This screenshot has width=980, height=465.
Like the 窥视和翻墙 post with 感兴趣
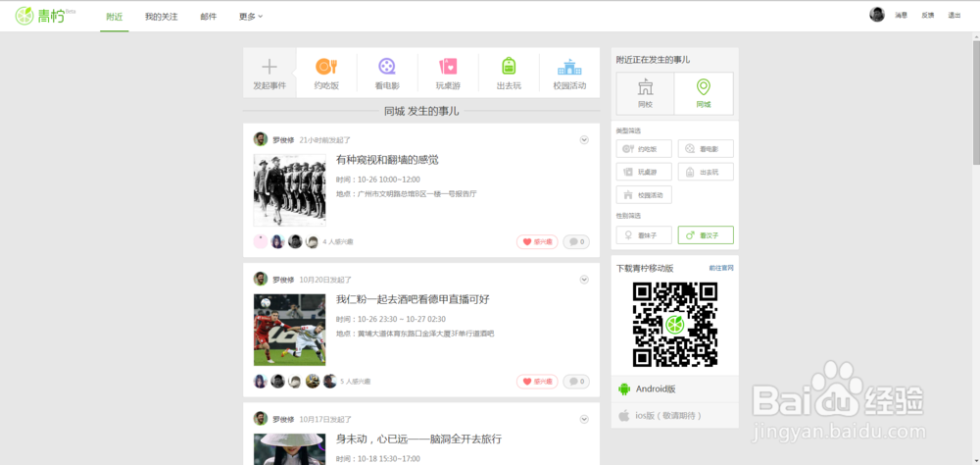pyautogui.click(x=537, y=241)
